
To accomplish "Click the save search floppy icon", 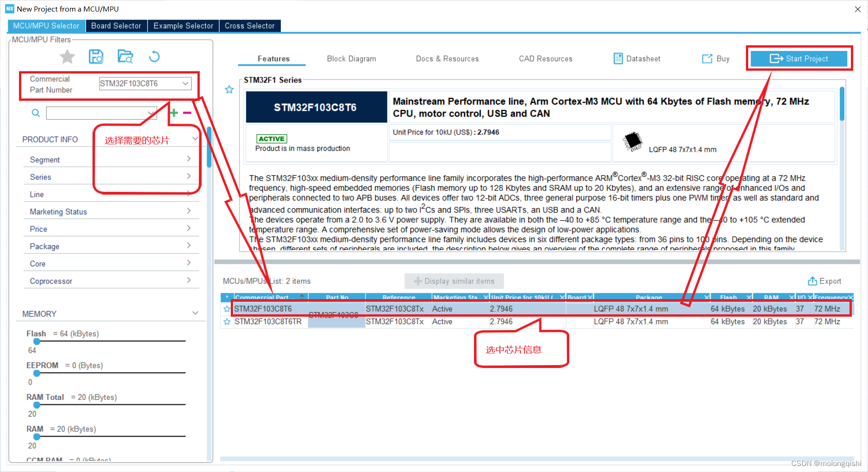I will coord(96,57).
